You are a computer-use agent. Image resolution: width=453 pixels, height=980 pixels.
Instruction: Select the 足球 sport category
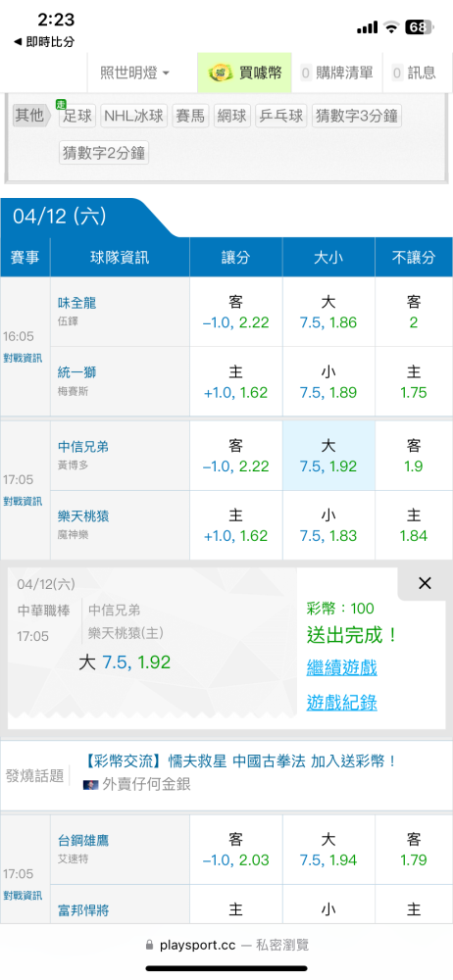tap(76, 116)
